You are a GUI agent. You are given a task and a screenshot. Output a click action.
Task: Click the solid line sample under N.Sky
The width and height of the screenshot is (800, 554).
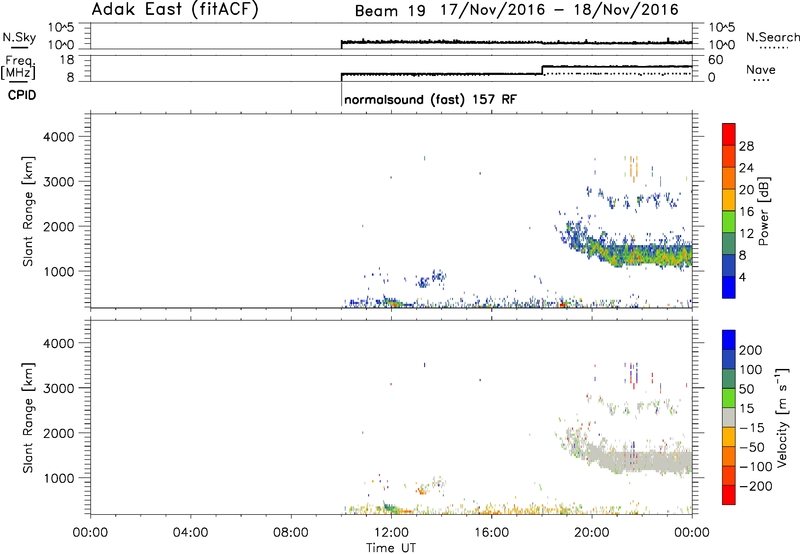point(19,47)
